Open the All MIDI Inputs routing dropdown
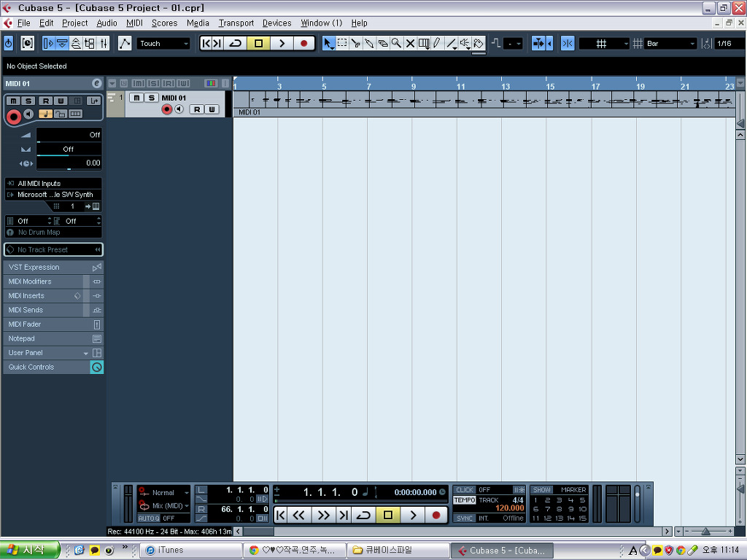The image size is (747, 560). pyautogui.click(x=53, y=183)
